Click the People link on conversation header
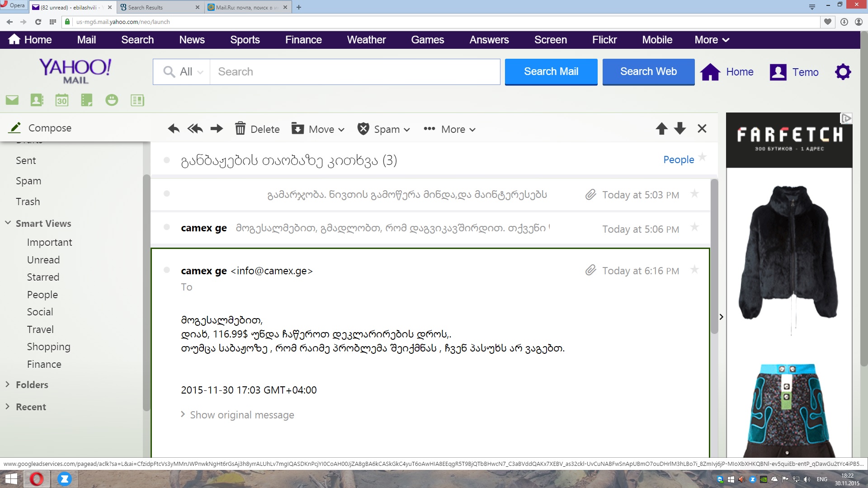 coord(679,160)
